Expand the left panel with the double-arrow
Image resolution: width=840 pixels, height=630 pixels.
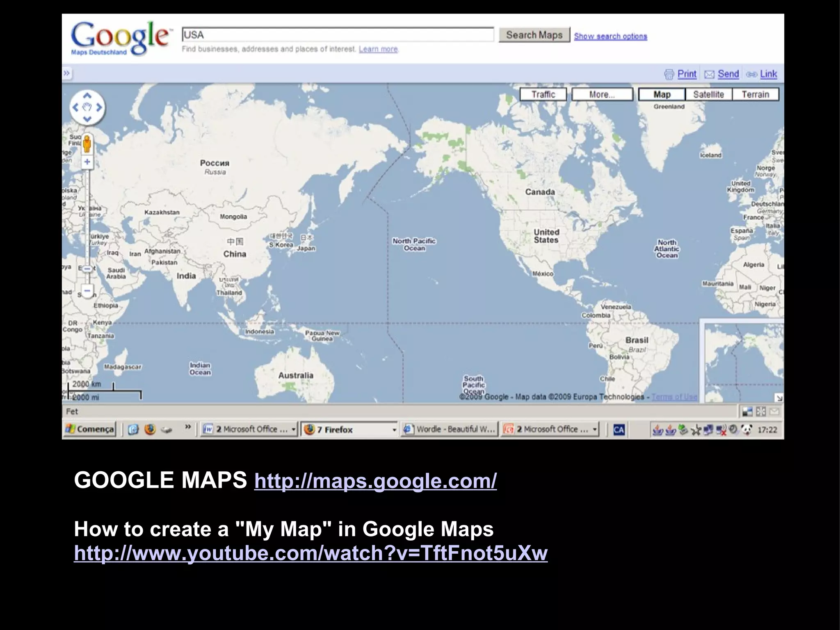[67, 74]
